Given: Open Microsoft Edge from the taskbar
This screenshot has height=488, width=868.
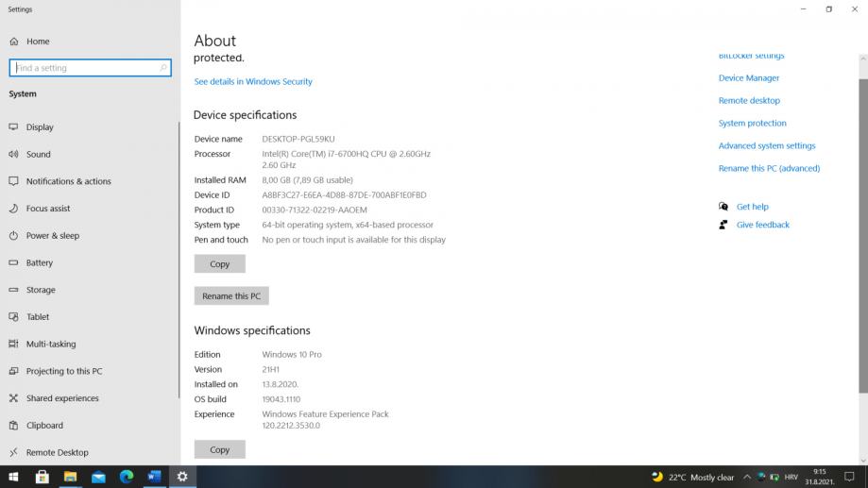Looking at the screenshot, I should tap(127, 477).
